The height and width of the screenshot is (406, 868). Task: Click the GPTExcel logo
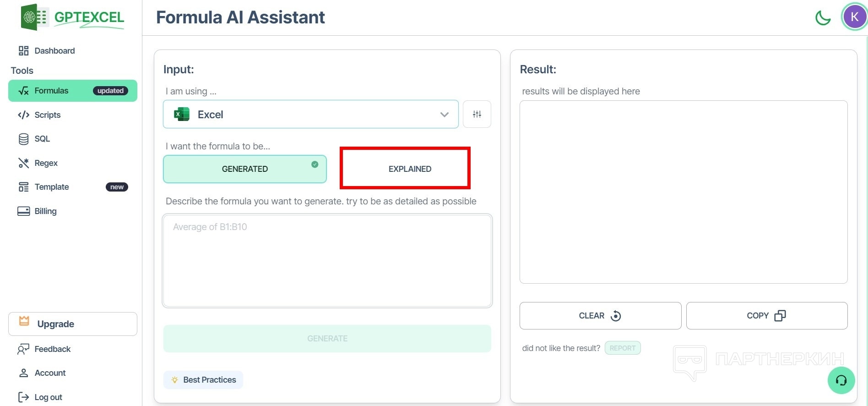point(73,17)
